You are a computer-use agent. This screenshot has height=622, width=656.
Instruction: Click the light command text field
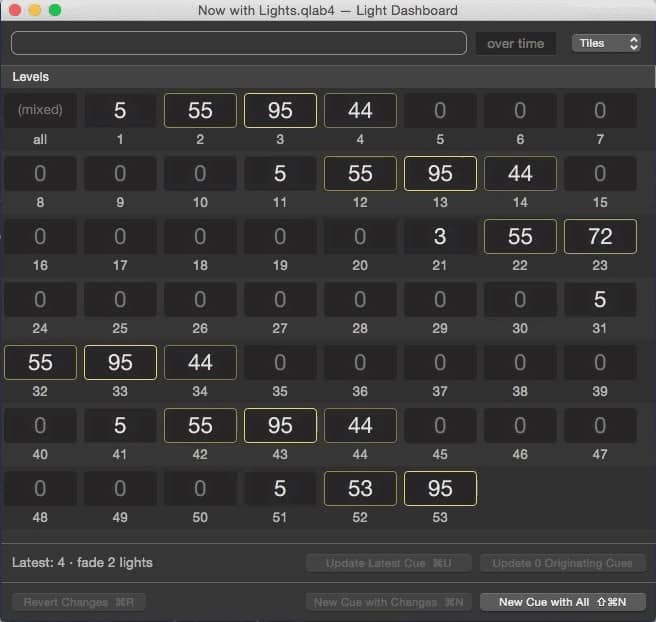[x=239, y=43]
